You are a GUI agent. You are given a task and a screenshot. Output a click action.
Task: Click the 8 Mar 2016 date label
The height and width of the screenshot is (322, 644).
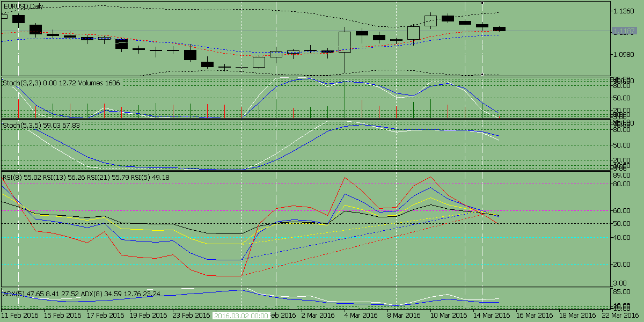point(404,316)
